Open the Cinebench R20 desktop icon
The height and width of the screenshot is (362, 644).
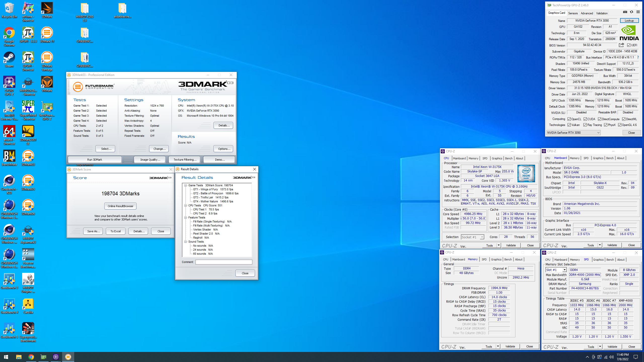9,185
